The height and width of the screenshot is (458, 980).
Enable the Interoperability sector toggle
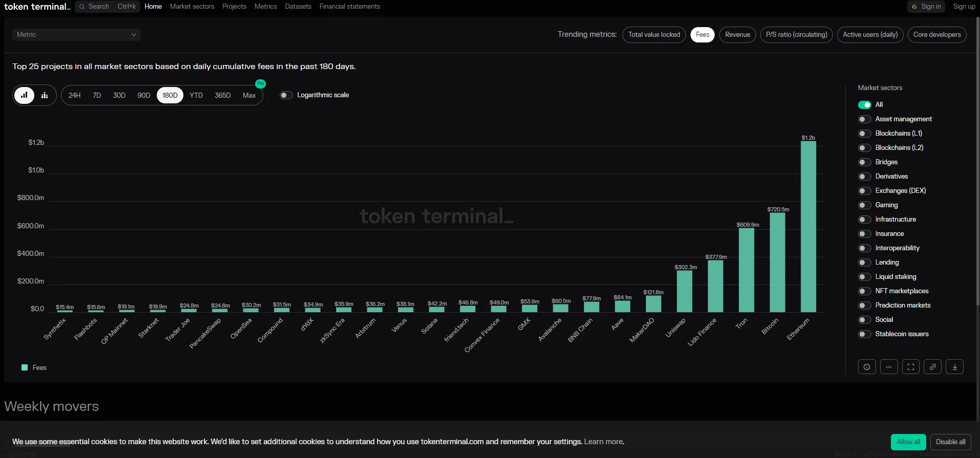865,248
